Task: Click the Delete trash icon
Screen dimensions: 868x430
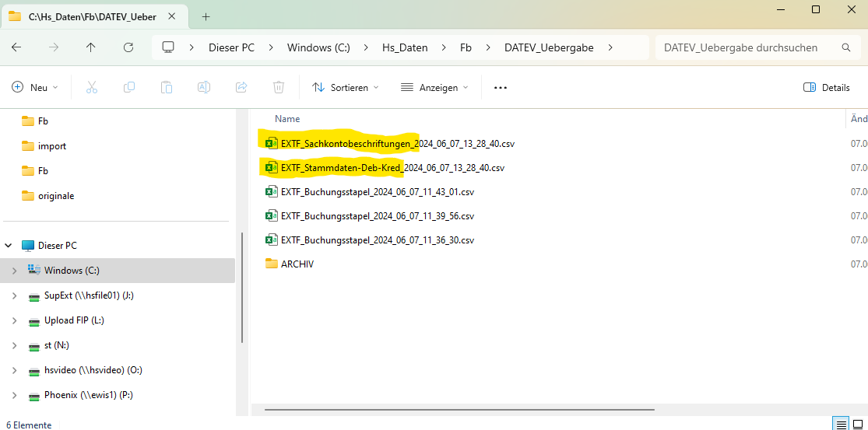Action: pos(279,88)
